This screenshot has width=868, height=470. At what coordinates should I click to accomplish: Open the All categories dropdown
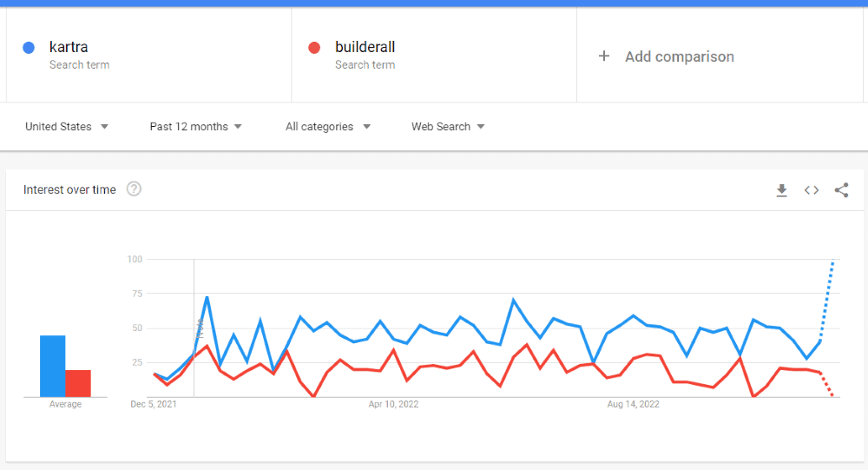328,126
